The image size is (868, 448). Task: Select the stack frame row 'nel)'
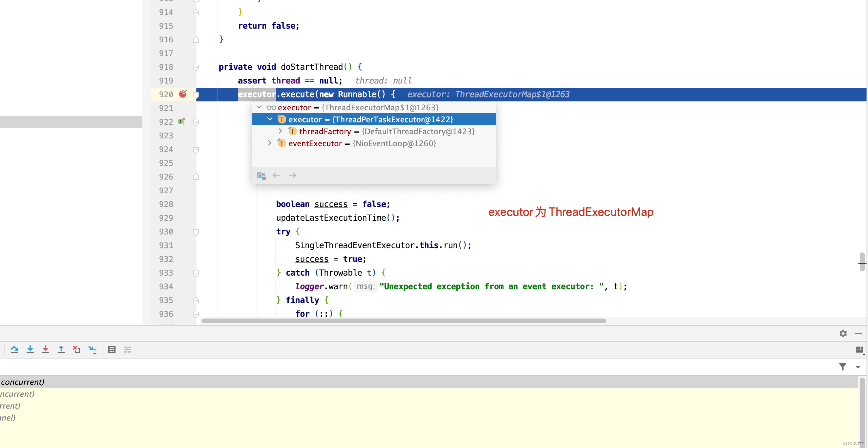[429, 418]
